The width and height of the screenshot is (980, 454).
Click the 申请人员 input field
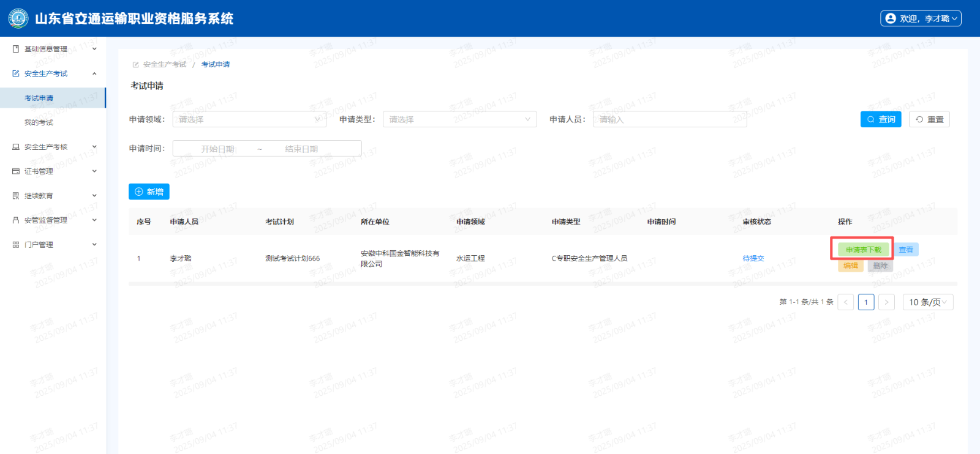(670, 119)
